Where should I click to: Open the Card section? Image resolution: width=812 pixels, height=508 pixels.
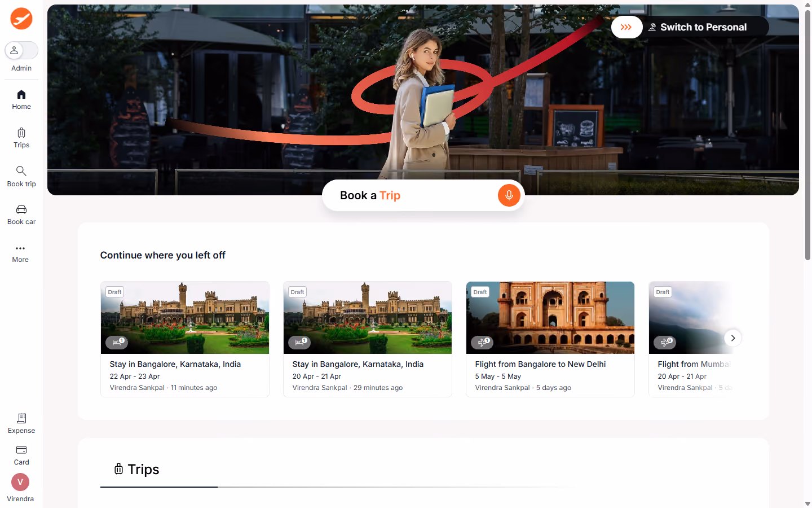21,455
